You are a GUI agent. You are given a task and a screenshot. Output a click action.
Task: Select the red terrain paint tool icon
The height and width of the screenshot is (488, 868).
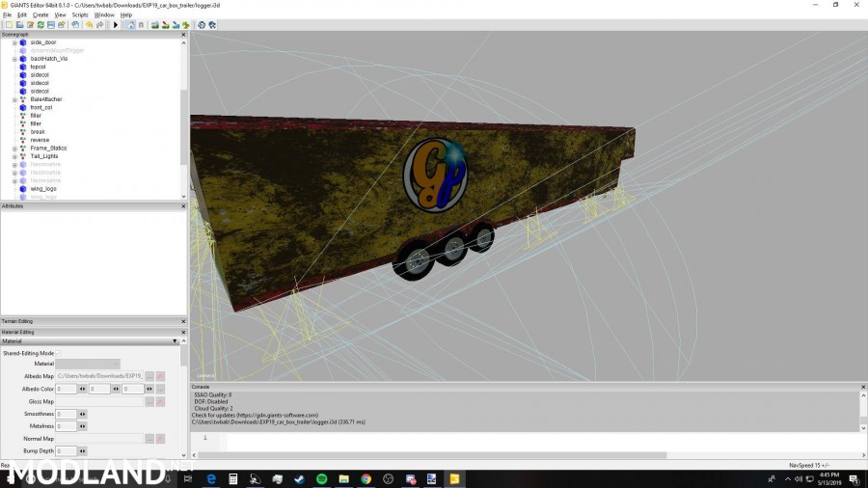pyautogui.click(x=166, y=25)
